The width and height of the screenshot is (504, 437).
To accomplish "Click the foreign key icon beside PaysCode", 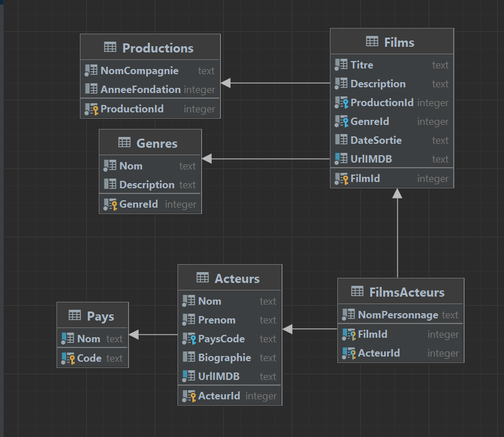I will point(189,339).
